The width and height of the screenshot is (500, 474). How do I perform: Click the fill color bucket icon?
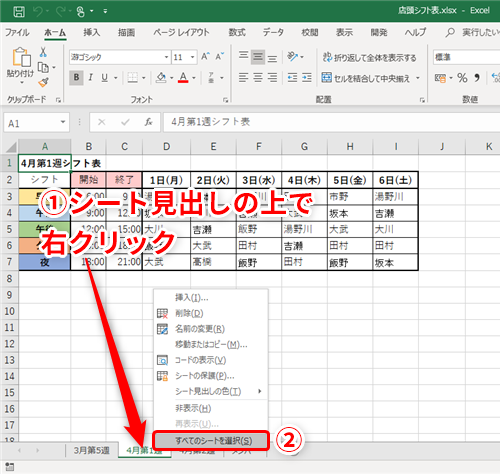tap(161, 78)
